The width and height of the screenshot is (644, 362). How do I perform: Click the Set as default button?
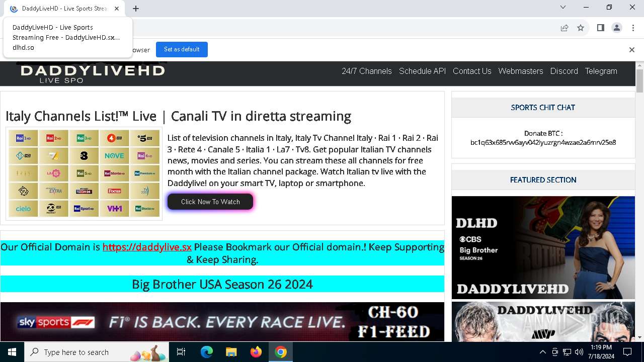182,49
